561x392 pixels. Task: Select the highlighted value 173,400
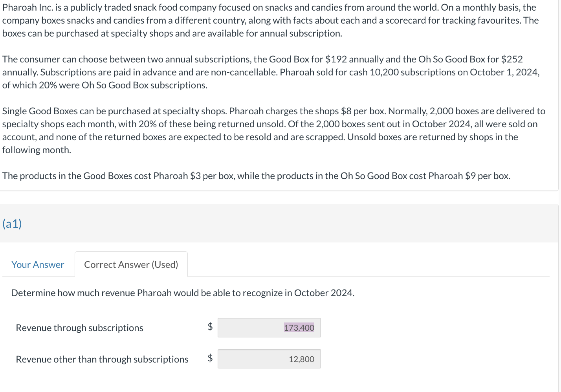(x=299, y=328)
